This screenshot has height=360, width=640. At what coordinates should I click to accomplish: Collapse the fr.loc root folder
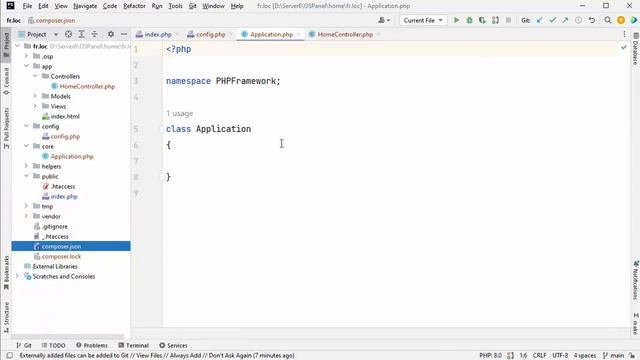pyautogui.click(x=18, y=46)
